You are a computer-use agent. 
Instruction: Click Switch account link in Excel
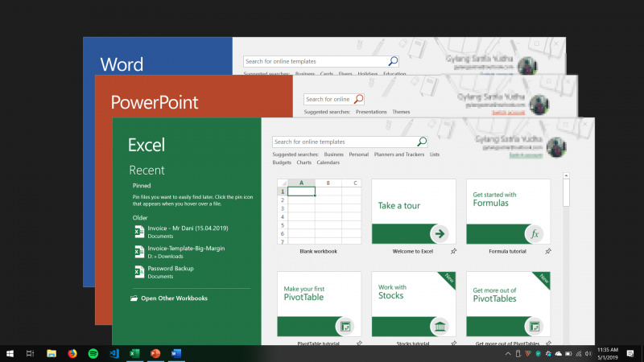coord(526,155)
